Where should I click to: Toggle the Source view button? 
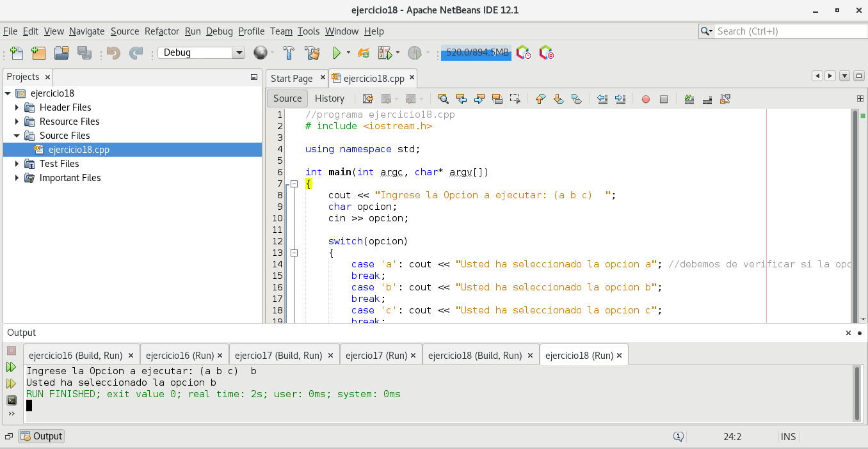[287, 98]
